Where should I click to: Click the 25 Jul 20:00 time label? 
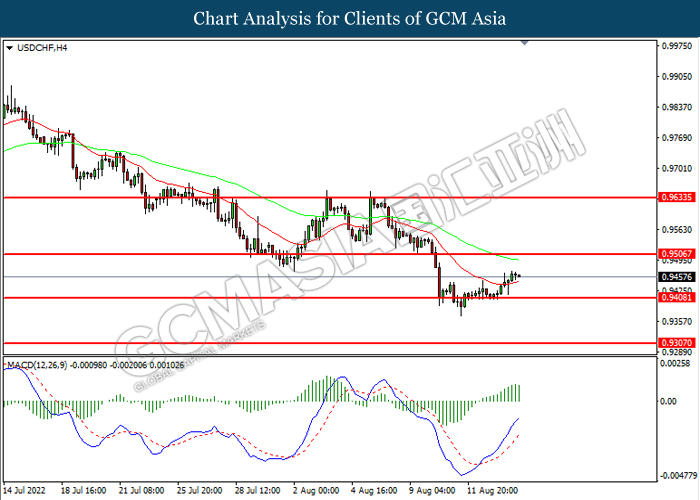[x=200, y=490]
